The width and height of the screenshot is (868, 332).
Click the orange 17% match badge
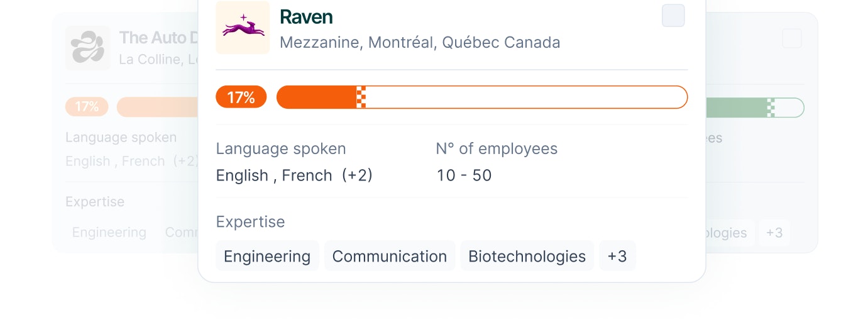pyautogui.click(x=241, y=97)
